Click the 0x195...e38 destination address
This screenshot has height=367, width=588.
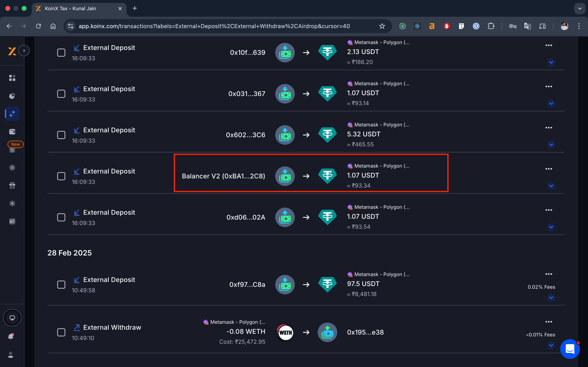pos(365,332)
